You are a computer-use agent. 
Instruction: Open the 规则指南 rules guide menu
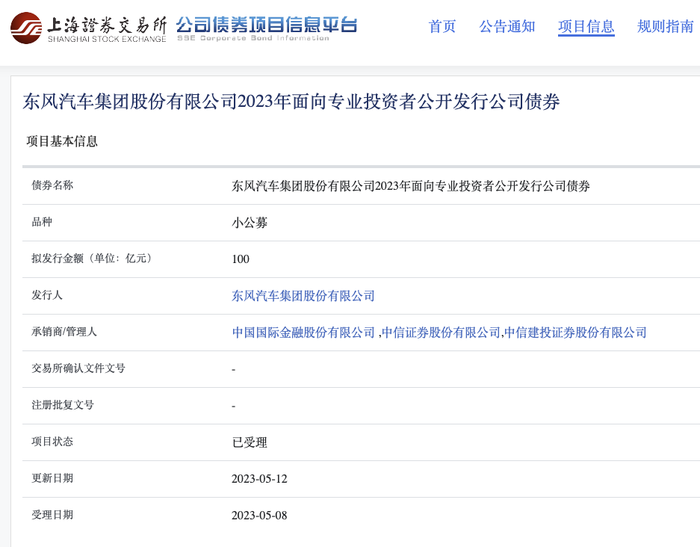point(665,26)
